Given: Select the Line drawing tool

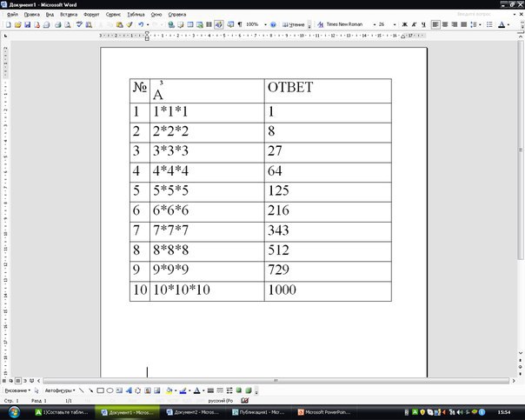Looking at the screenshot, I should point(83,391).
